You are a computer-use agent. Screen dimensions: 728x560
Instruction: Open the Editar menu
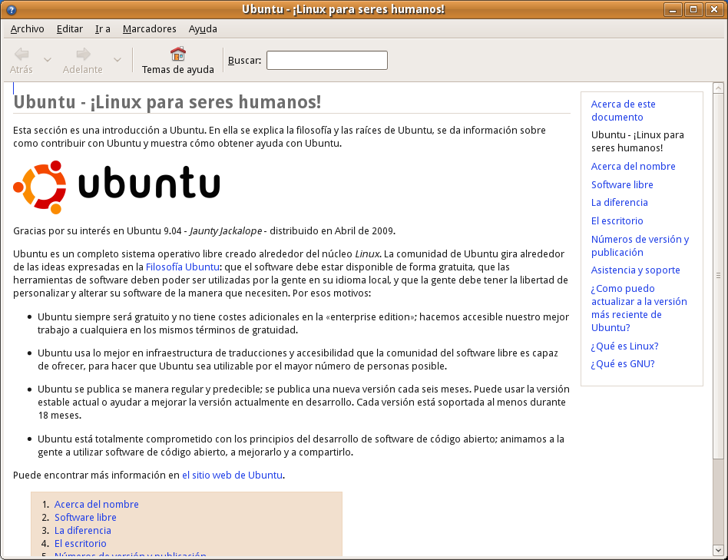coord(70,28)
